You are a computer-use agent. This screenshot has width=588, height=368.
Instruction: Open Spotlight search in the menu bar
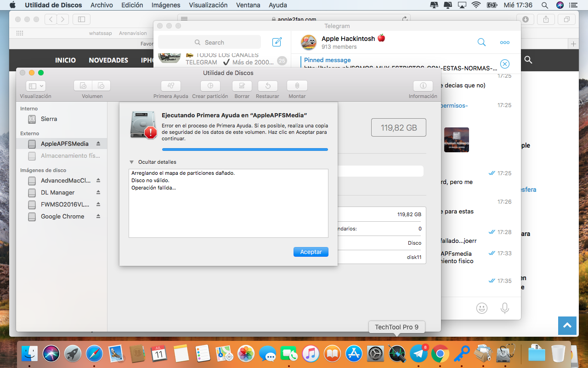545,5
